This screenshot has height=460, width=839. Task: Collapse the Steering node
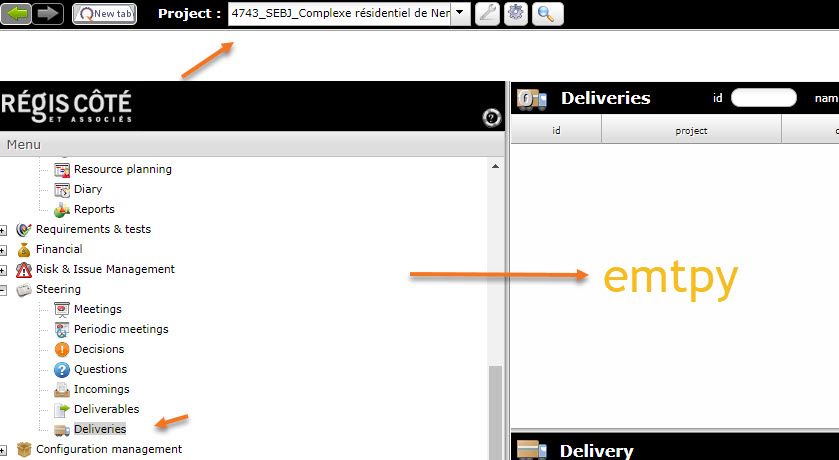(3, 290)
